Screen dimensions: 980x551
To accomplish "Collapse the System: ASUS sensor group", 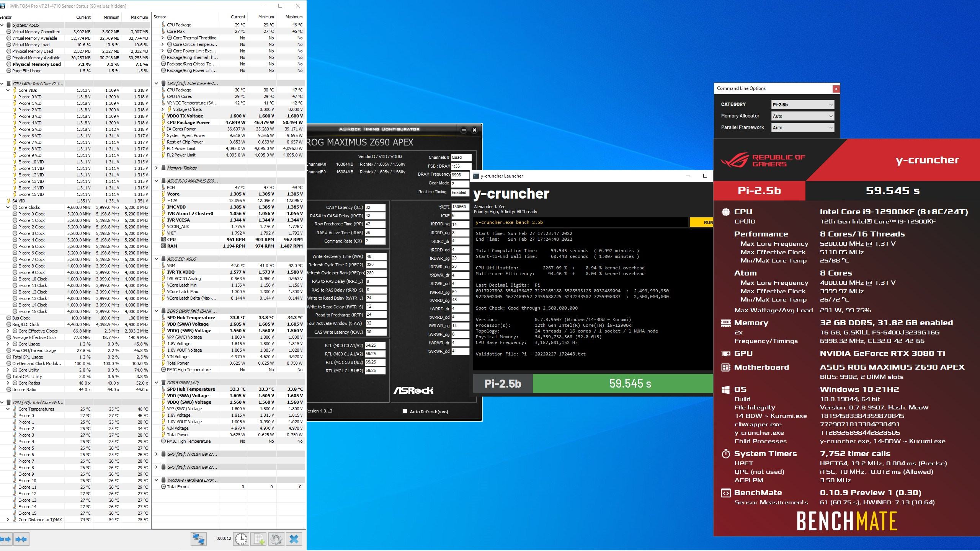I will pyautogui.click(x=2, y=25).
